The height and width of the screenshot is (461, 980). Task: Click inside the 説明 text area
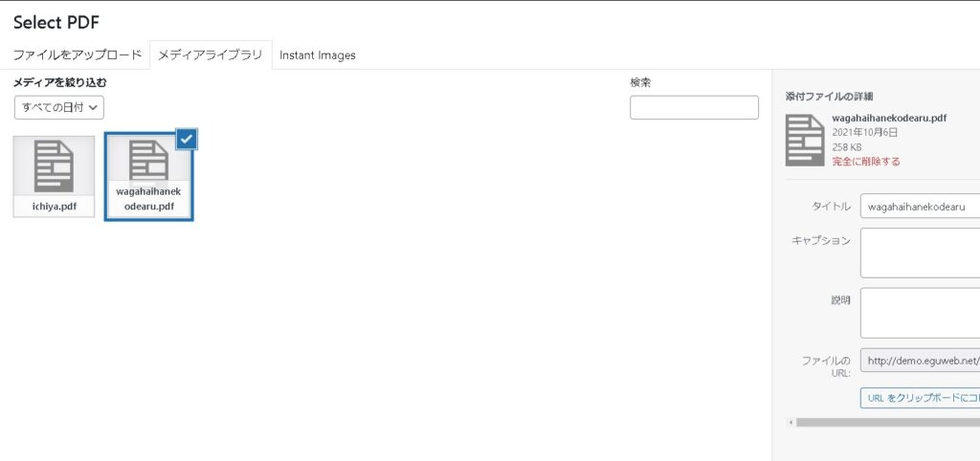coord(920,313)
